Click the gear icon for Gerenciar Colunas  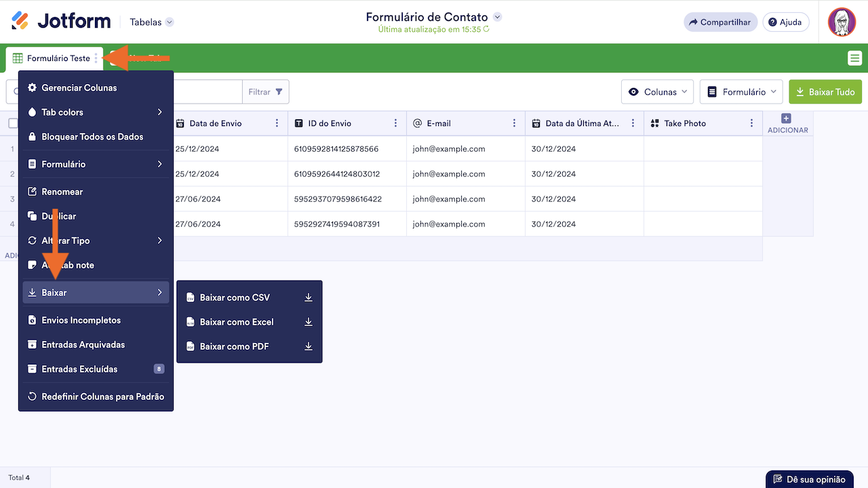32,87
